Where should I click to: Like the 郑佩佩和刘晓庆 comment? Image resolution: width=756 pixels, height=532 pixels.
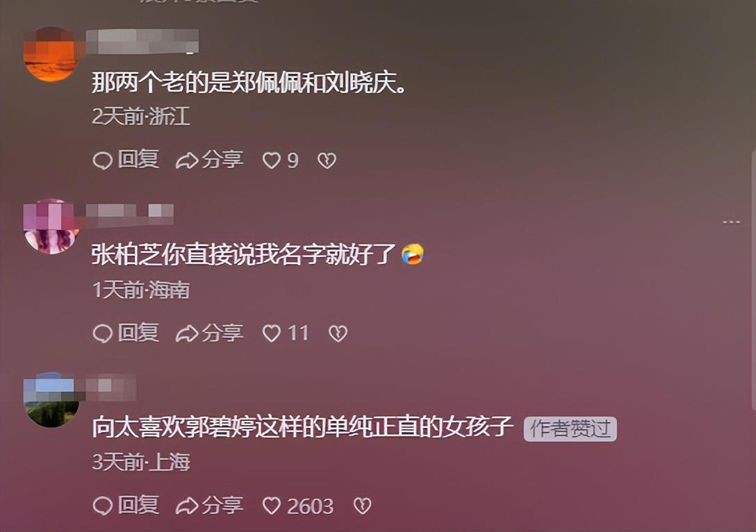coord(280,160)
